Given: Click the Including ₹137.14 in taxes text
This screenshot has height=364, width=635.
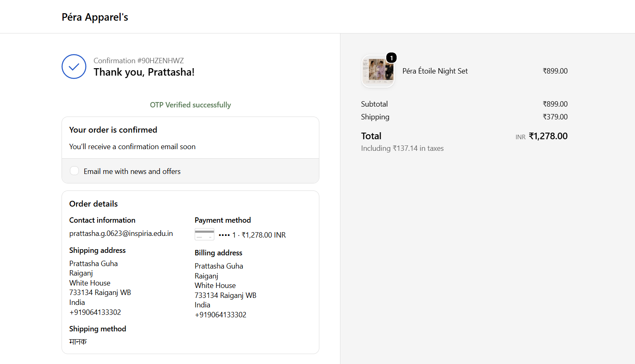Looking at the screenshot, I should [402, 148].
